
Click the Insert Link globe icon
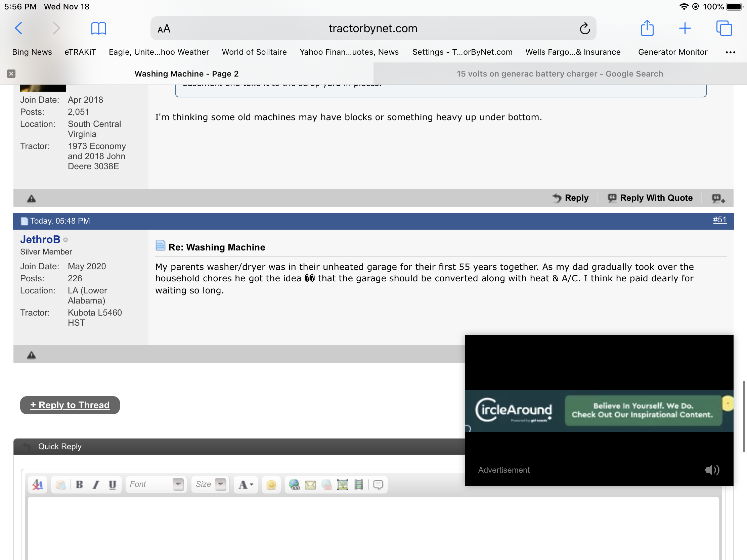(294, 485)
